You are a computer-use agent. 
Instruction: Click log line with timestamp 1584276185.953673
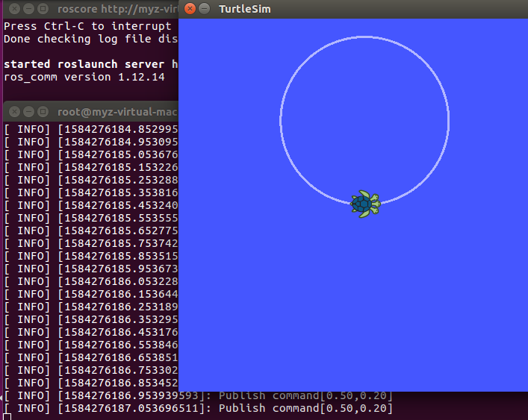tap(91, 269)
